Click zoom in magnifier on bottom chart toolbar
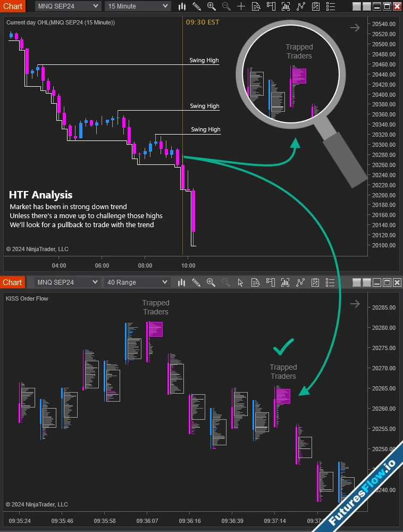Viewport: 403px width, 532px height. [211, 282]
